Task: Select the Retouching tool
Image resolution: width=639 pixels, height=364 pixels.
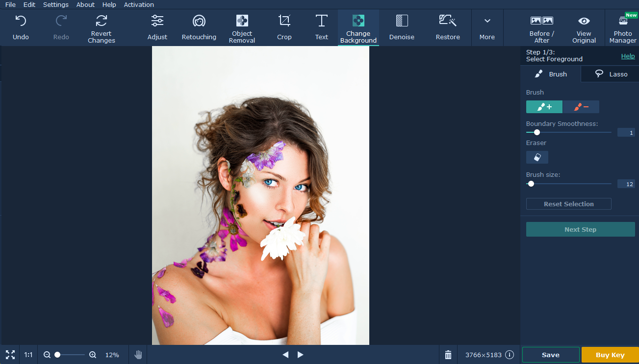Action: [x=199, y=28]
